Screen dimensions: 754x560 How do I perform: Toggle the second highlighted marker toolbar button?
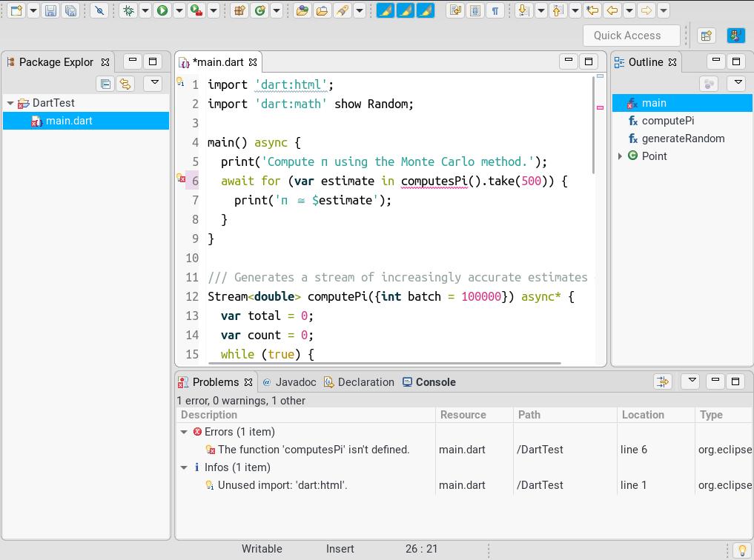[406, 10]
